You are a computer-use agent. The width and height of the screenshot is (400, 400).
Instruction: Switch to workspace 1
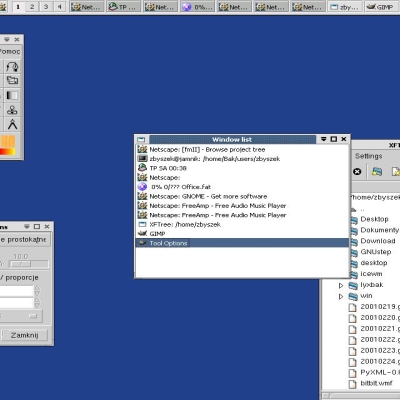(x=18, y=6)
